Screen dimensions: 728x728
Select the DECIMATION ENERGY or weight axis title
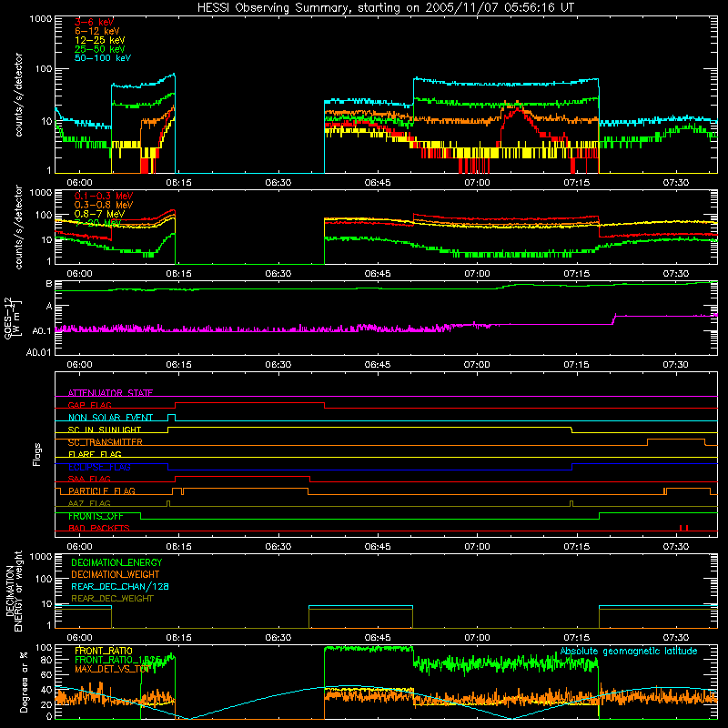[x=14, y=591]
